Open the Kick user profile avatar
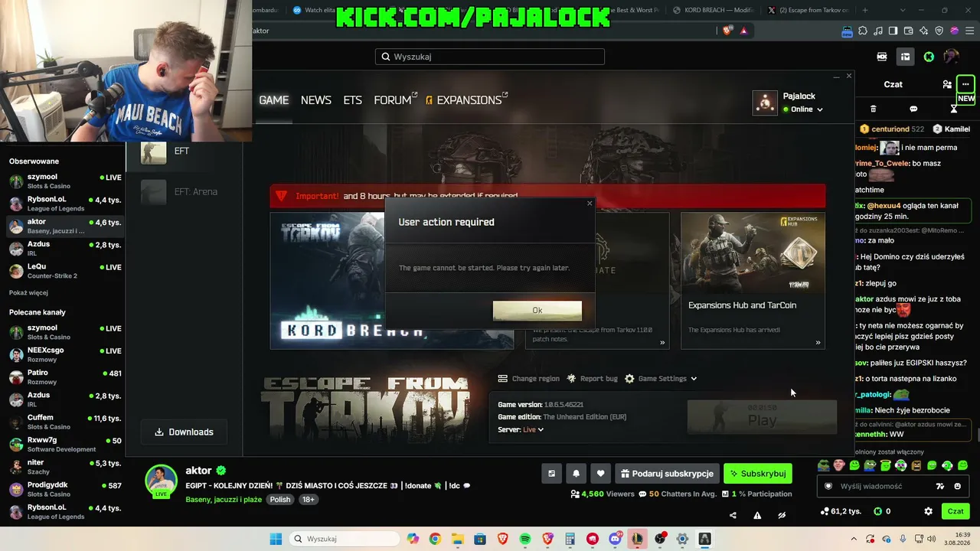This screenshot has height=551, width=980. coord(952,57)
